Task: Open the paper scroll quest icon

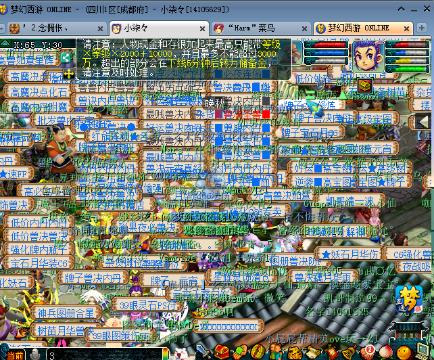Action: [313, 353]
